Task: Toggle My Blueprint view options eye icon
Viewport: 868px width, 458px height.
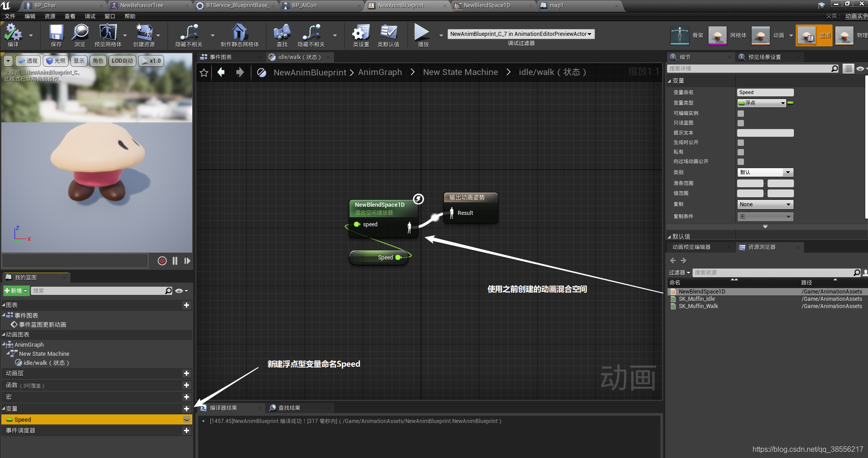Action: 181,291
